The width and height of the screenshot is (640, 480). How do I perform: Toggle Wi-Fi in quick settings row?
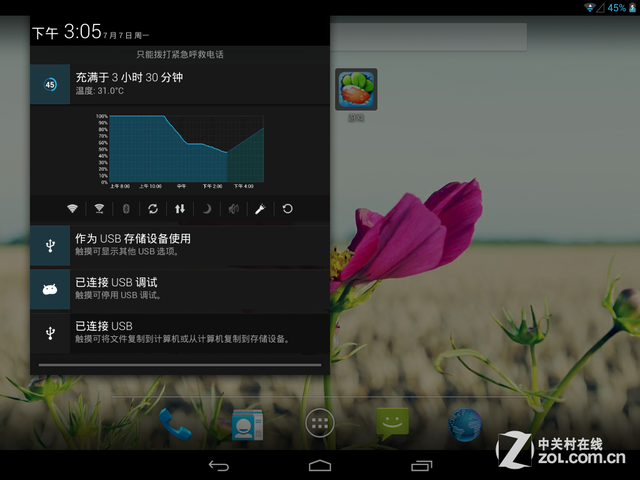(x=72, y=208)
